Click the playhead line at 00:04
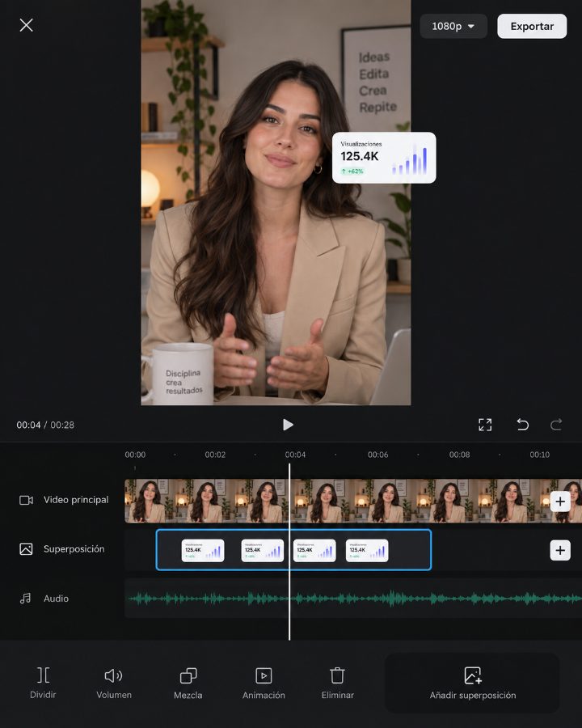 [x=289, y=552]
